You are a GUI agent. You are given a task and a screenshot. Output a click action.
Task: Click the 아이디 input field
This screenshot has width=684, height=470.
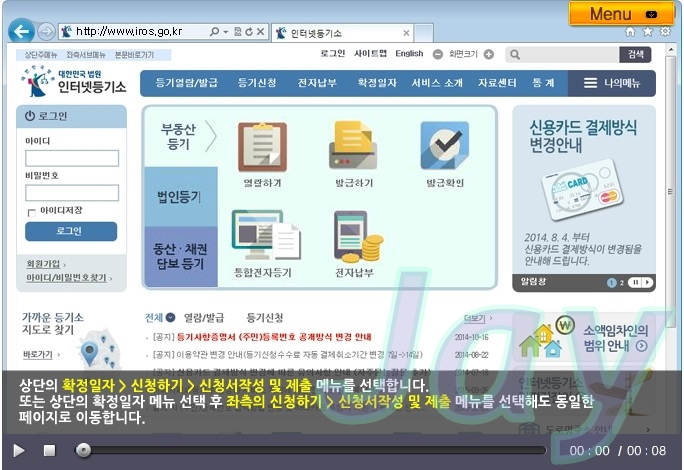72,158
